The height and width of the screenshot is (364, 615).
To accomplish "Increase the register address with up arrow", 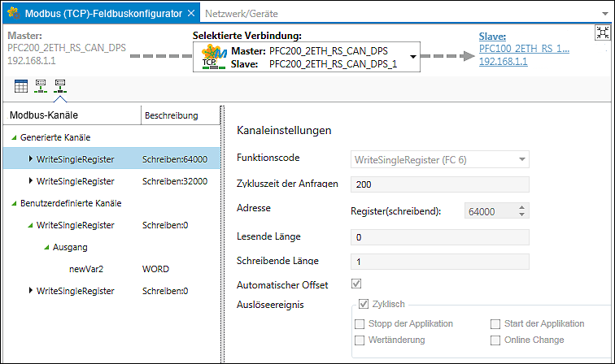I will coord(521,207).
